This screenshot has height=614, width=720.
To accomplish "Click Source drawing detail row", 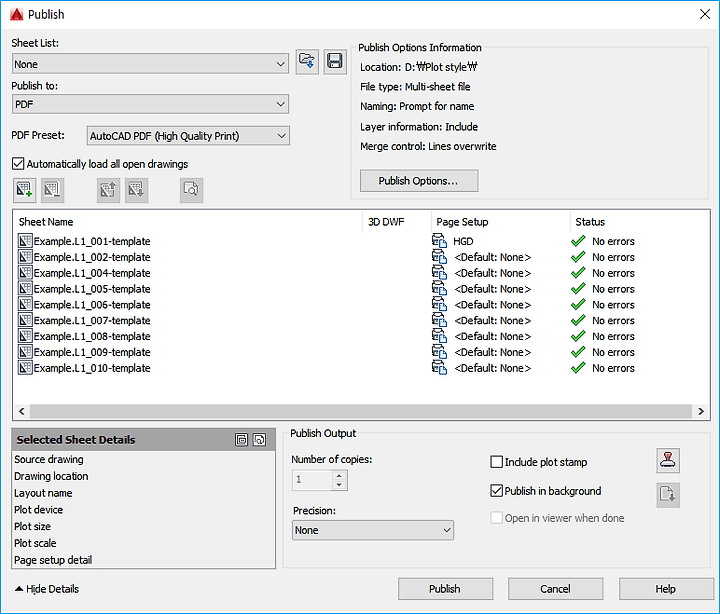I will point(143,459).
